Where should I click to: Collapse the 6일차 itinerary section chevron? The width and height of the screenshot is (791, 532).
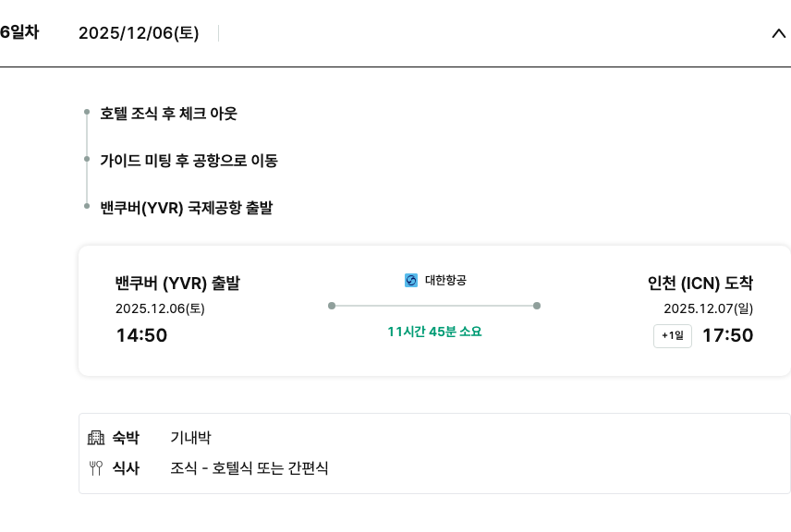tap(778, 33)
